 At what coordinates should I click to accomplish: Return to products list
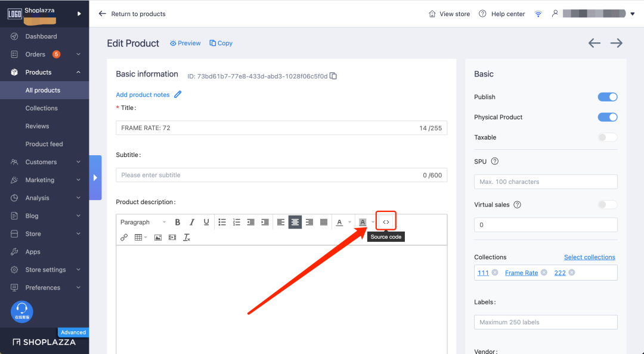coord(132,14)
